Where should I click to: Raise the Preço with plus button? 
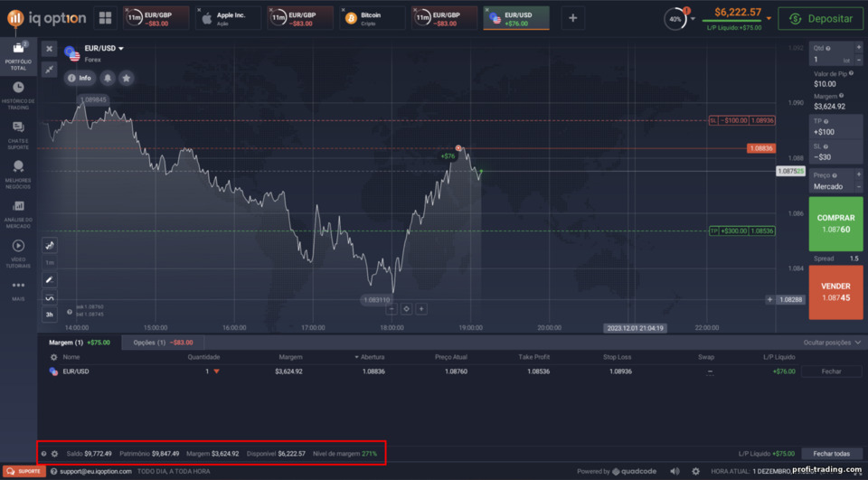point(859,175)
